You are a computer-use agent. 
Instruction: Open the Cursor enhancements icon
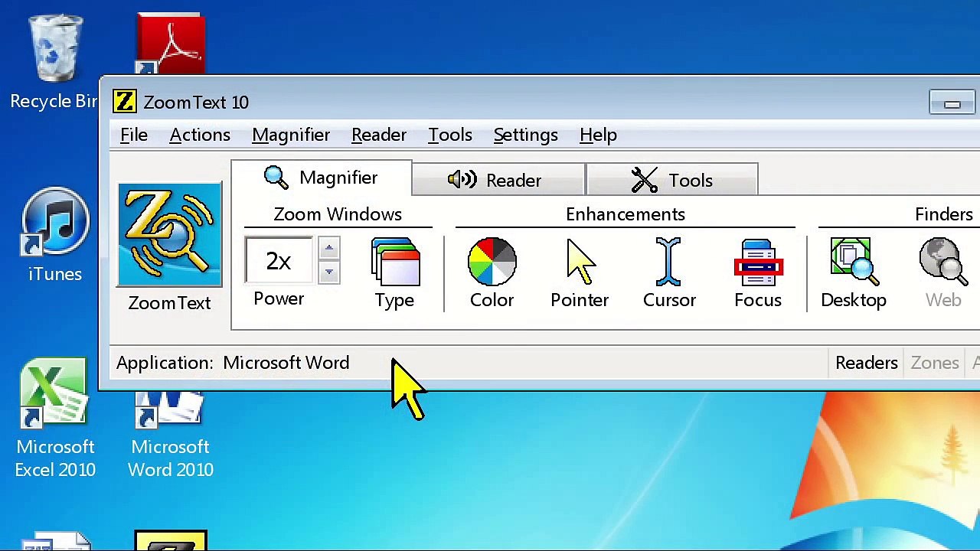(668, 262)
